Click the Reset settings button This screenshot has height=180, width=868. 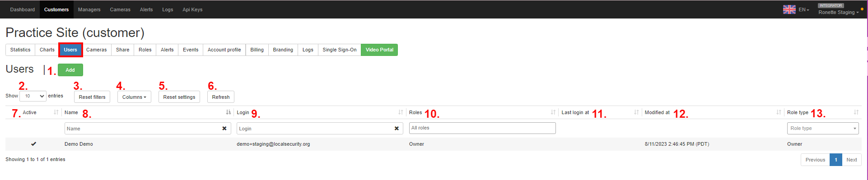pos(179,97)
